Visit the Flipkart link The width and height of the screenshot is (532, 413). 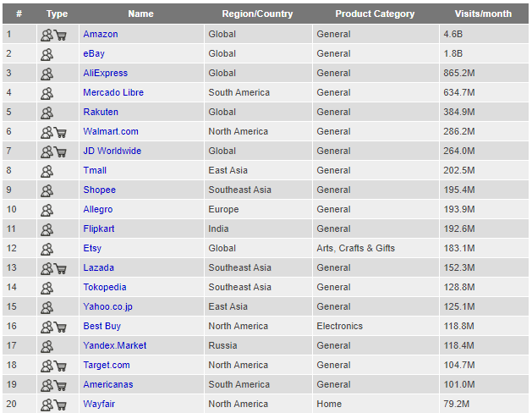pos(98,229)
